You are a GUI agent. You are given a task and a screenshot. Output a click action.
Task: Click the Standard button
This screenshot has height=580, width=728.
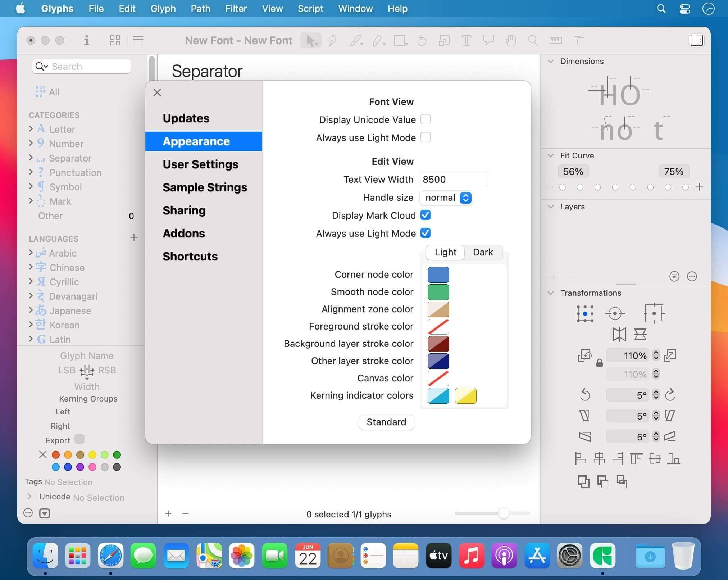pyautogui.click(x=386, y=422)
